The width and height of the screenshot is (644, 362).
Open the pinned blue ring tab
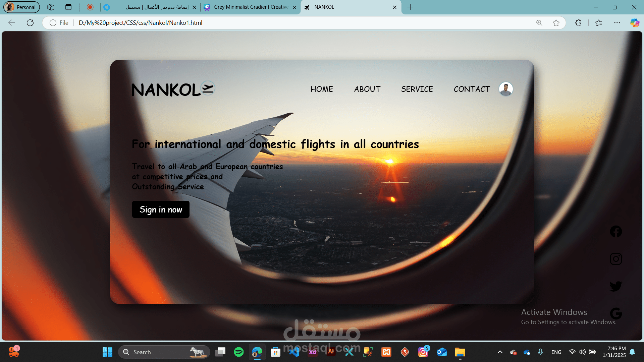(107, 7)
